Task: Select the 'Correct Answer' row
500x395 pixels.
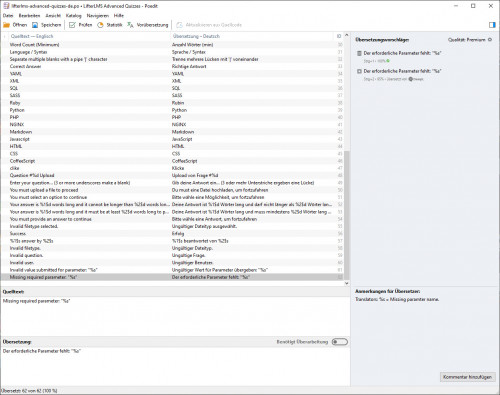Action: pos(172,67)
